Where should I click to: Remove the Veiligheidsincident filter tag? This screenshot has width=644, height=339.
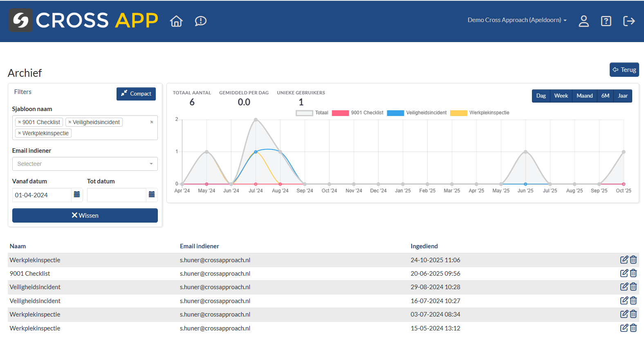pos(70,122)
